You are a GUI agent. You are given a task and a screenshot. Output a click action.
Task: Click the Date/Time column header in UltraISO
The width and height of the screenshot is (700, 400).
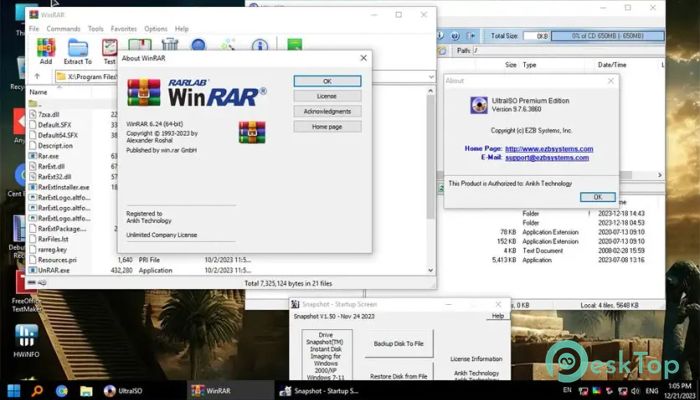point(612,65)
